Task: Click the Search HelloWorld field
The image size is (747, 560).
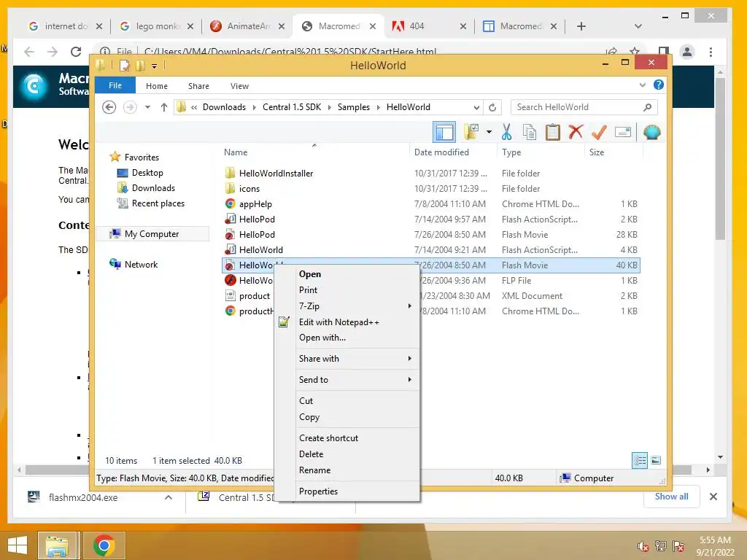Action: [584, 107]
